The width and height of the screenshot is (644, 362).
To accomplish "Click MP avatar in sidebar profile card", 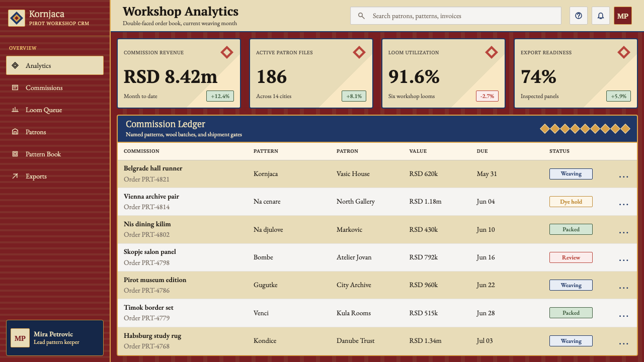I will pyautogui.click(x=20, y=338).
